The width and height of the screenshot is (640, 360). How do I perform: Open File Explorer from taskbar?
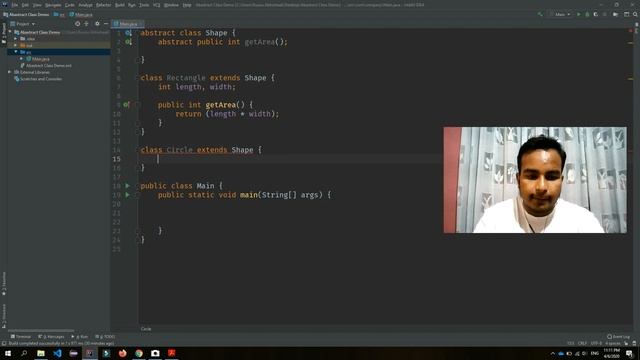(41, 353)
